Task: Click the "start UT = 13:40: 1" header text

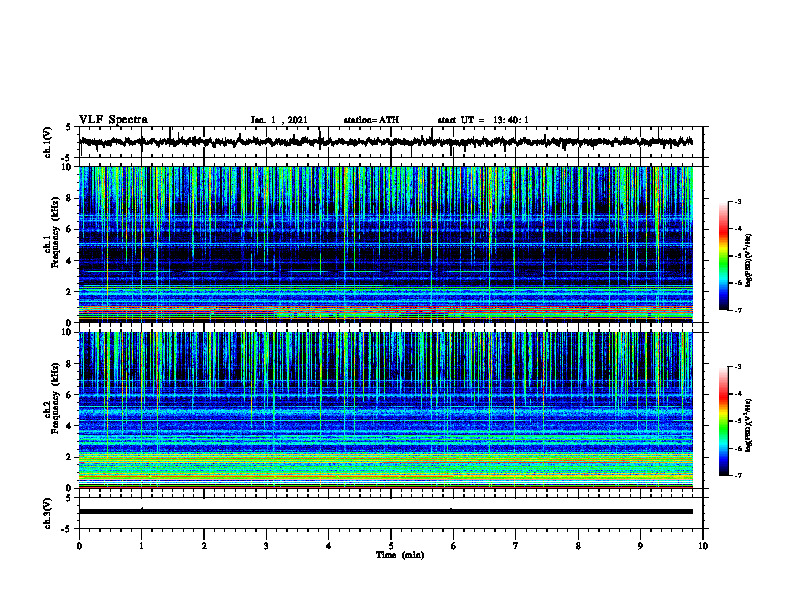Action: point(483,120)
